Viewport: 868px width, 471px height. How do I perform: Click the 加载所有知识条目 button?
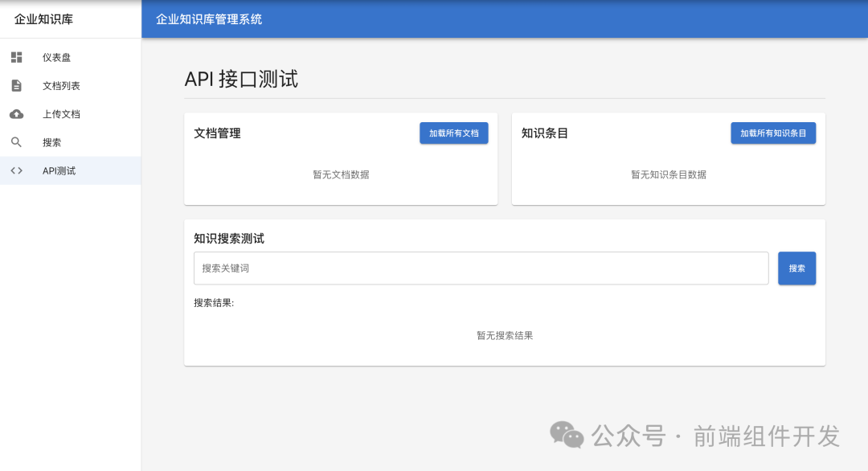pos(773,133)
